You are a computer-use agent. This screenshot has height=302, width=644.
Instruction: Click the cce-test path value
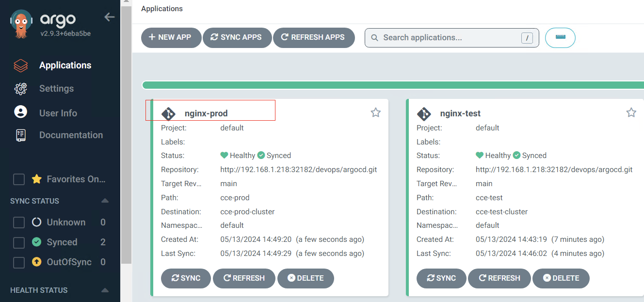click(x=489, y=198)
